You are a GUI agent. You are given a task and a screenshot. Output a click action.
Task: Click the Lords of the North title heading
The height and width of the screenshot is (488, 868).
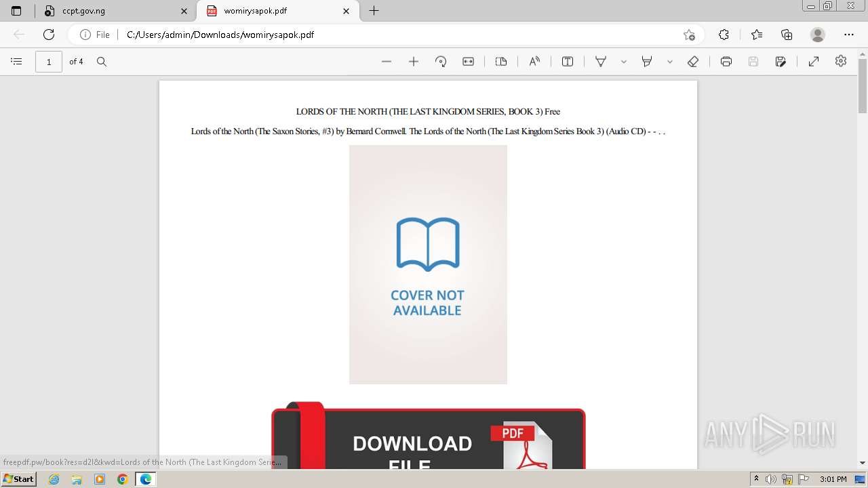tap(428, 111)
